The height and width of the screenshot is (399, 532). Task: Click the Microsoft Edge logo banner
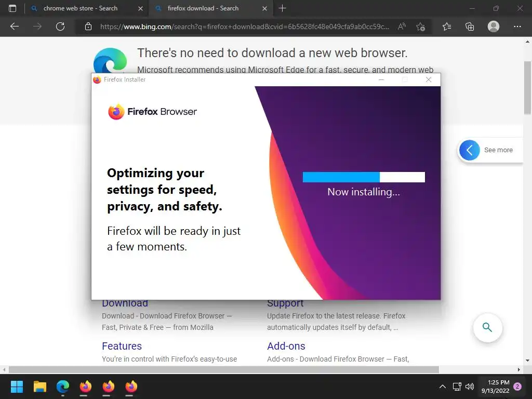(110, 60)
